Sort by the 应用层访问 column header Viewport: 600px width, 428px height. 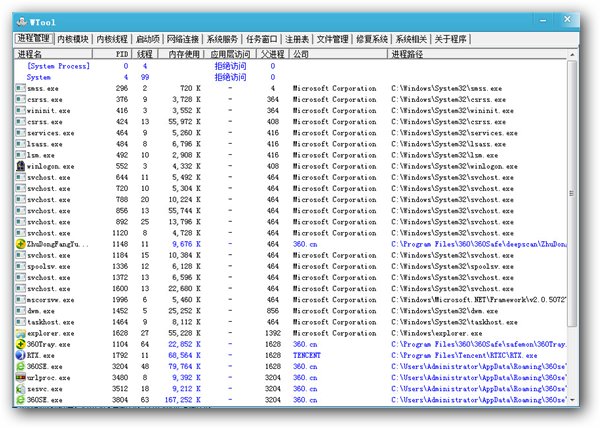(230, 54)
